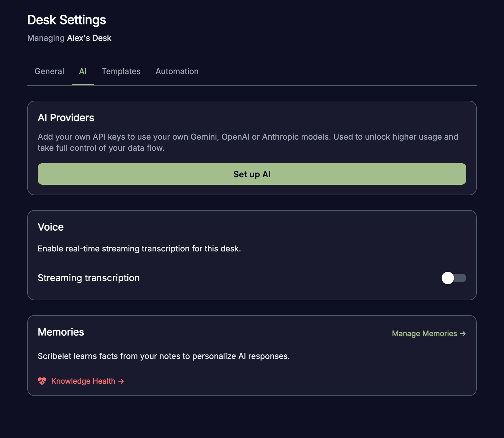Click the 'Scribelet learns facts' description text
The width and height of the screenshot is (504, 438).
click(x=164, y=356)
